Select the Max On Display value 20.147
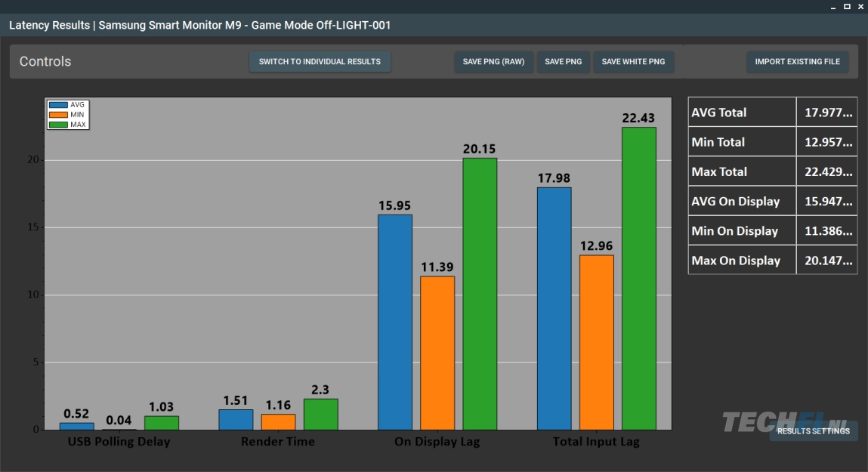Image resolution: width=868 pixels, height=472 pixels. tap(827, 261)
